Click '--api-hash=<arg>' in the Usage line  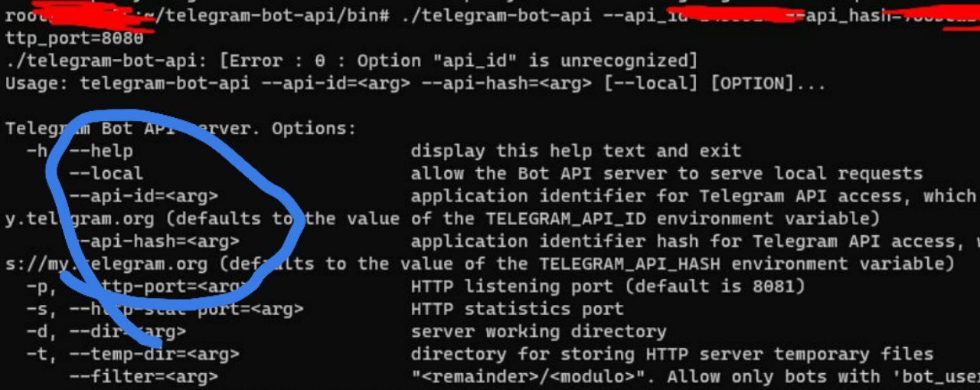click(x=507, y=83)
